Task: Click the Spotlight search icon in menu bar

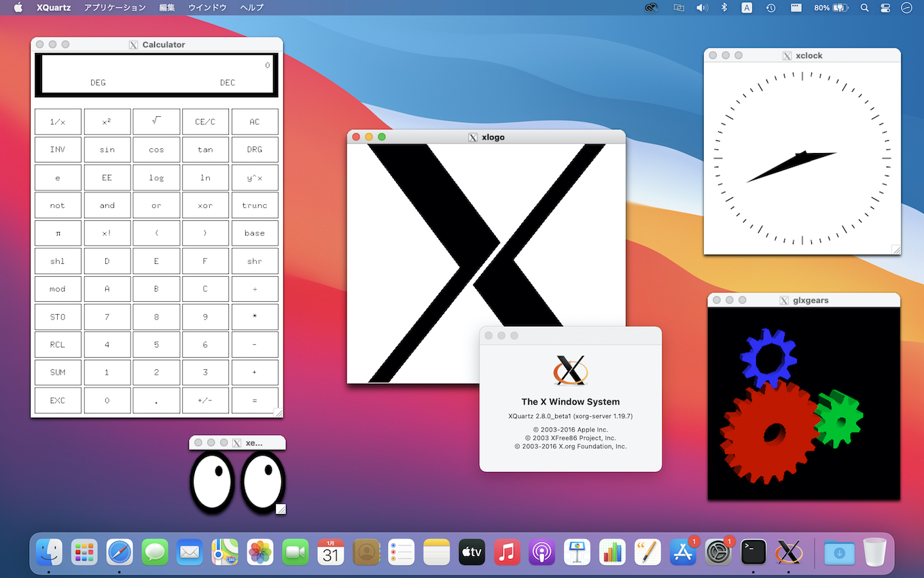Action: (x=864, y=8)
